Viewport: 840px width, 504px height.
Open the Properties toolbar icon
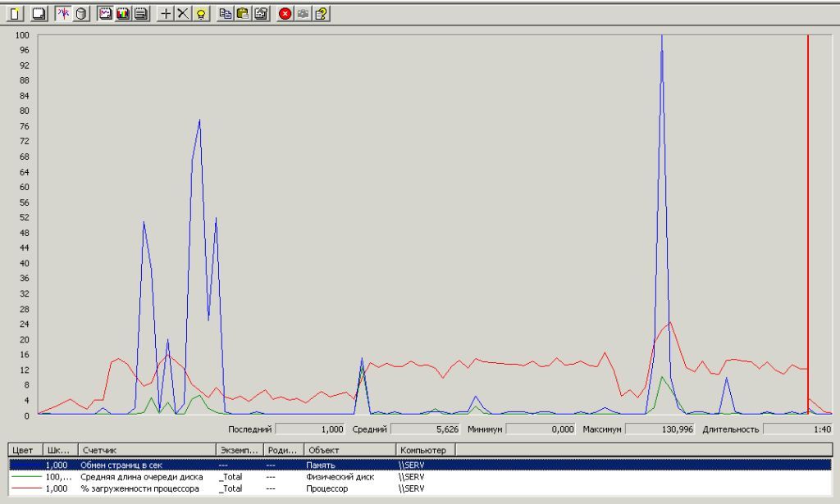coord(261,14)
